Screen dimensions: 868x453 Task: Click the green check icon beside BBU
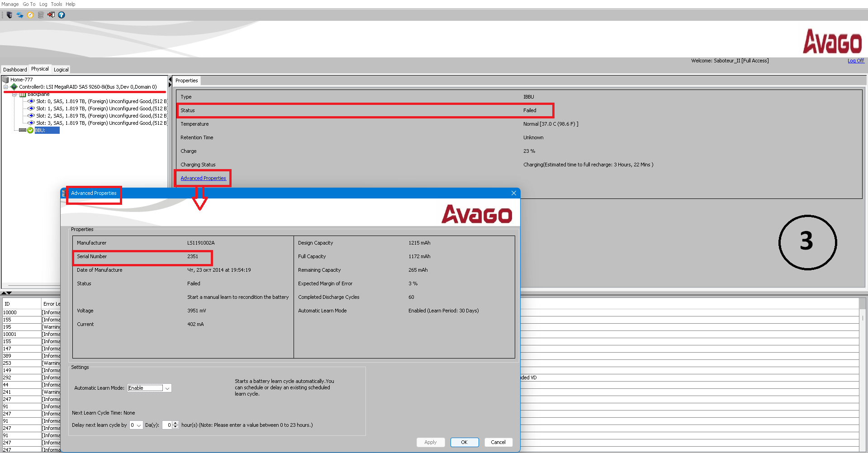(30, 130)
